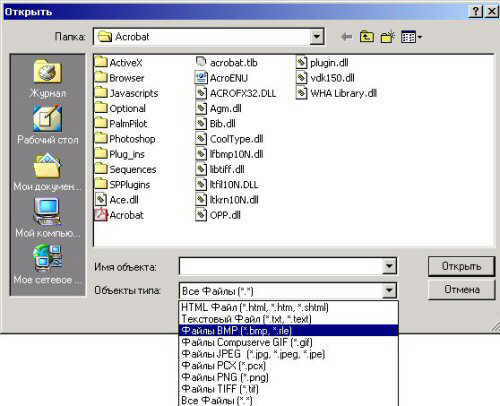Go to Рабочий стол shortcut
The width and height of the screenshot is (500, 406).
click(47, 125)
